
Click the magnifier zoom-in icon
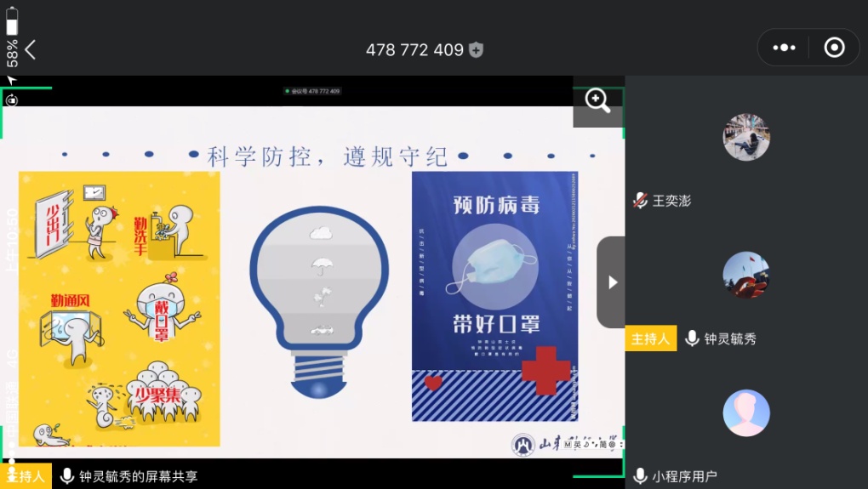tap(597, 101)
